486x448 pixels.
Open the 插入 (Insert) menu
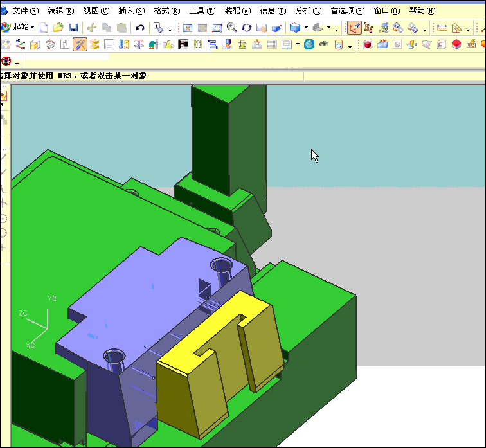(131, 11)
